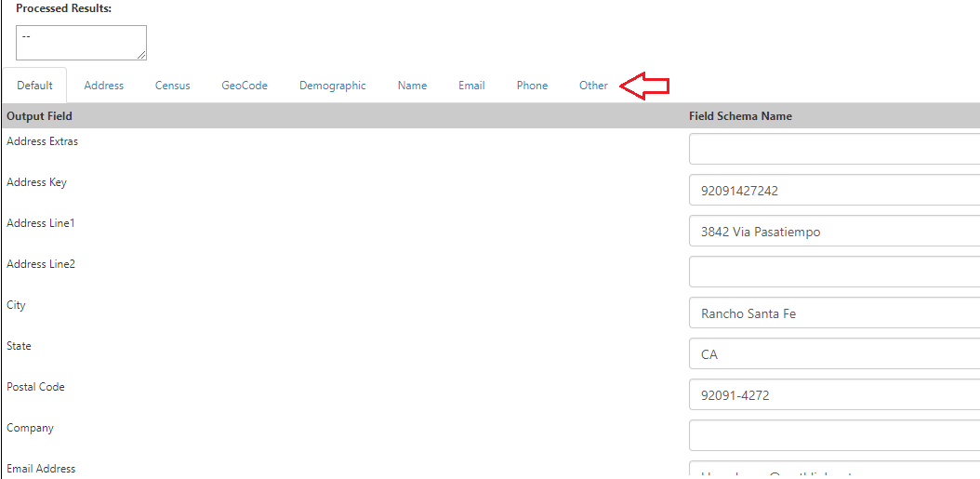Open the Demographic tab
980x479 pixels.
pyautogui.click(x=332, y=86)
